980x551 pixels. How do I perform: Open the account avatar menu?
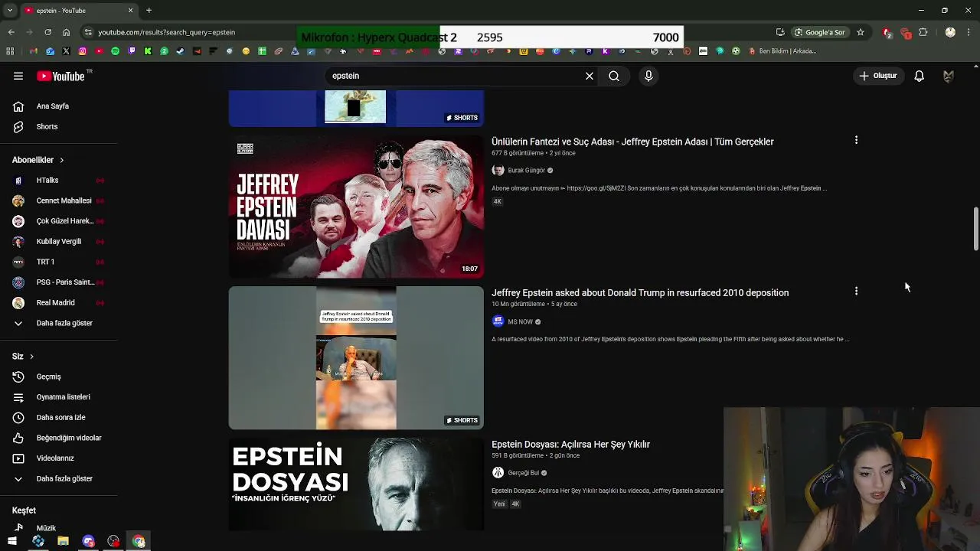pyautogui.click(x=949, y=76)
